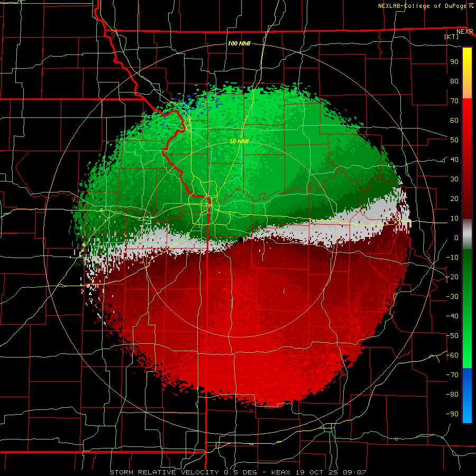
Task: Click the black radar site dot at center
Action: pos(240,240)
